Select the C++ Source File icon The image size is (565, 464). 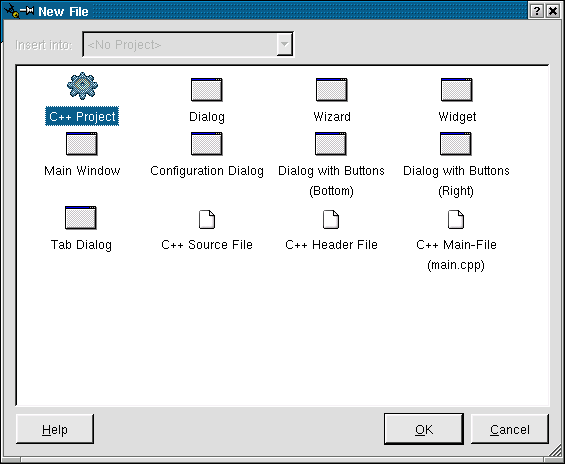point(207,219)
